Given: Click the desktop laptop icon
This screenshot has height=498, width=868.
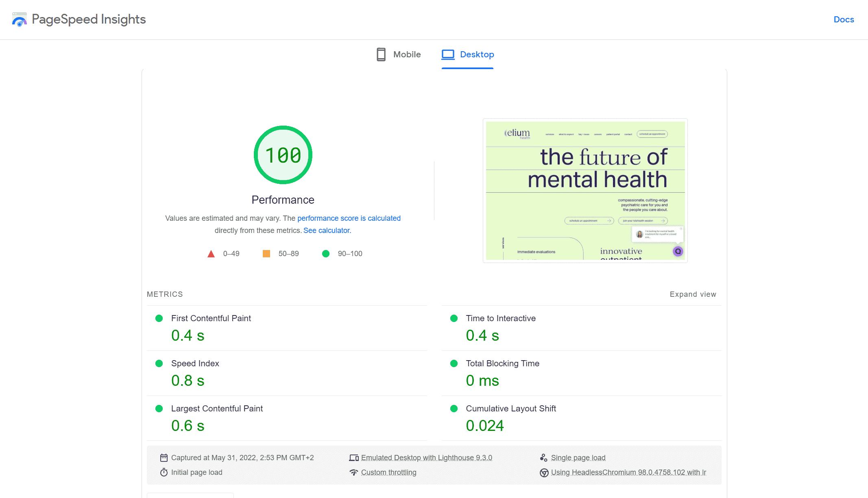Looking at the screenshot, I should pos(448,54).
